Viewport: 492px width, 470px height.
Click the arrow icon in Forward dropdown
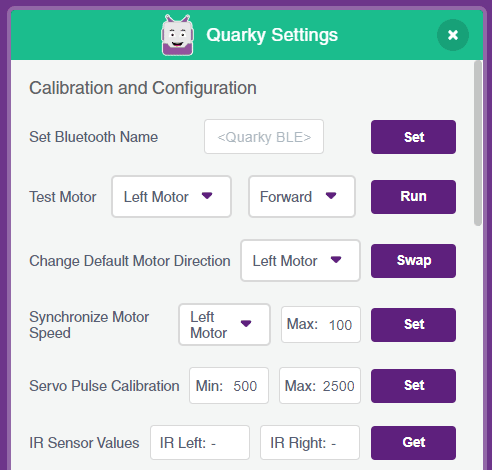pyautogui.click(x=331, y=196)
